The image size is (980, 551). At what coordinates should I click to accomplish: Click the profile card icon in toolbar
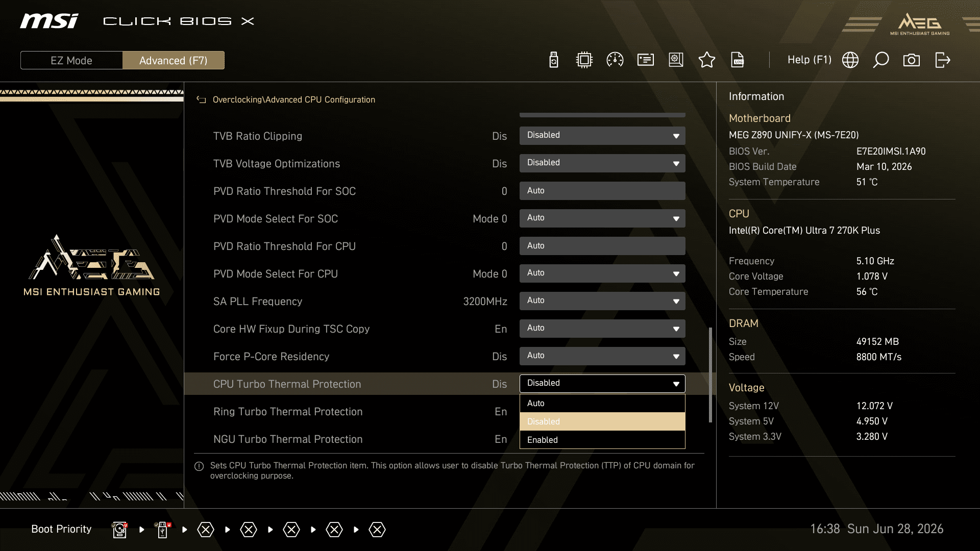pyautogui.click(x=646, y=60)
